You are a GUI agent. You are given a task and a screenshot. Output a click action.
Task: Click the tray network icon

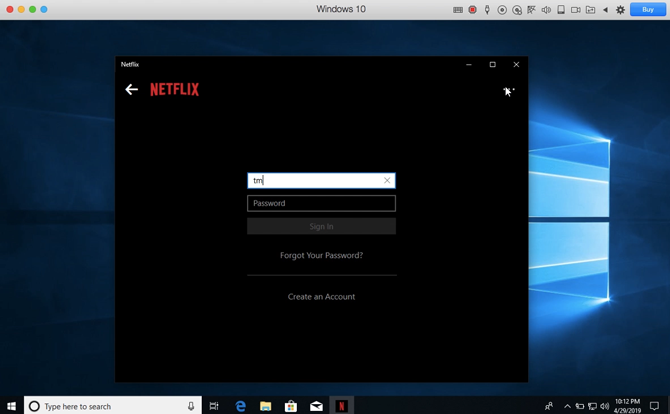[592, 406]
